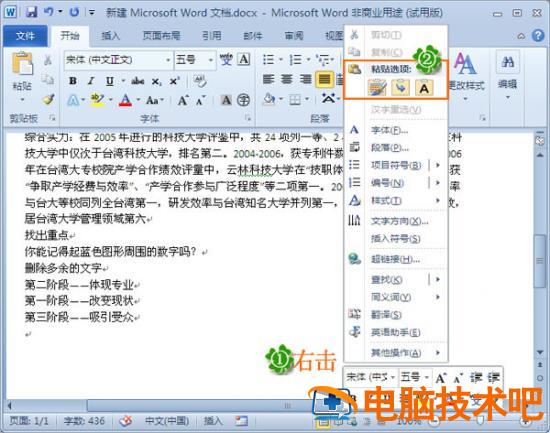Choose 超链接(H)... in context menu
The width and height of the screenshot is (550, 433).
click(396, 259)
